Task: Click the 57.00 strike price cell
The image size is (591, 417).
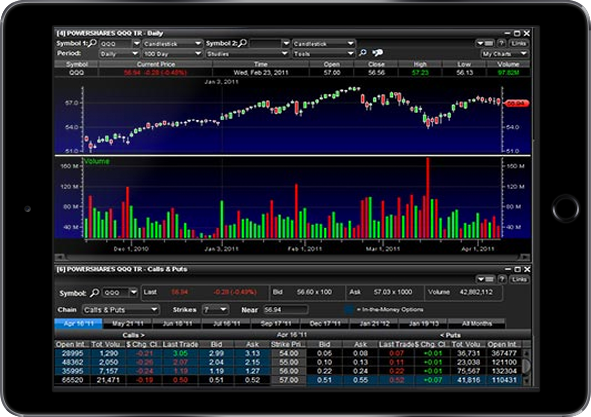Action: 289,380
